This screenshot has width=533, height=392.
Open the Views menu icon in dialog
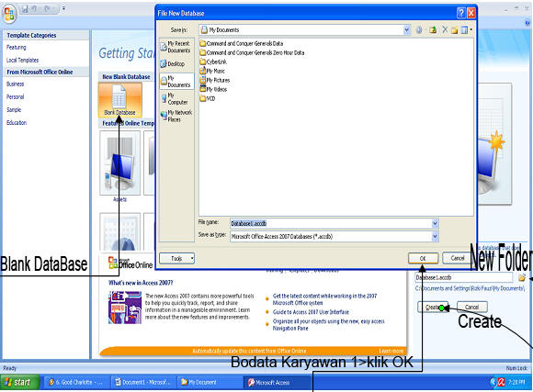[x=464, y=30]
